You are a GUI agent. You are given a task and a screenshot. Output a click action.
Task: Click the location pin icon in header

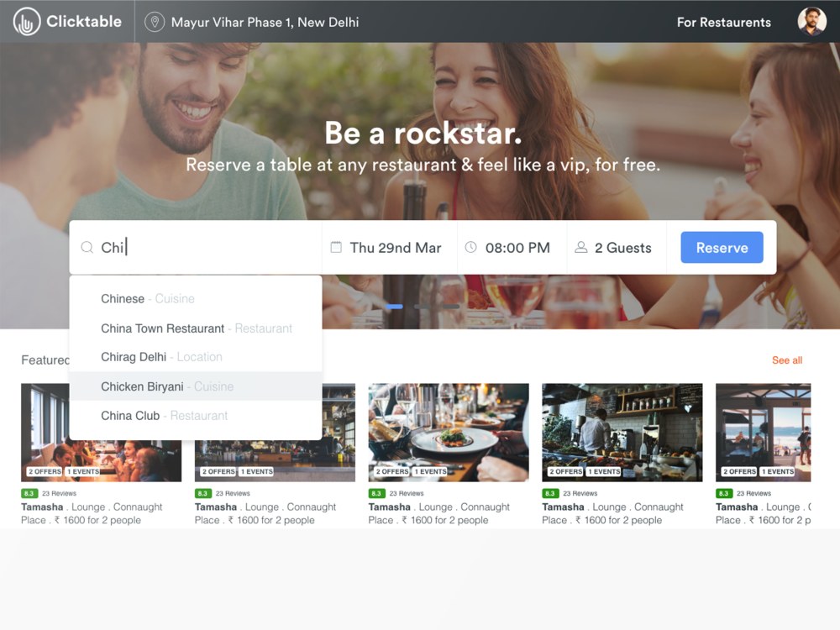(155, 22)
